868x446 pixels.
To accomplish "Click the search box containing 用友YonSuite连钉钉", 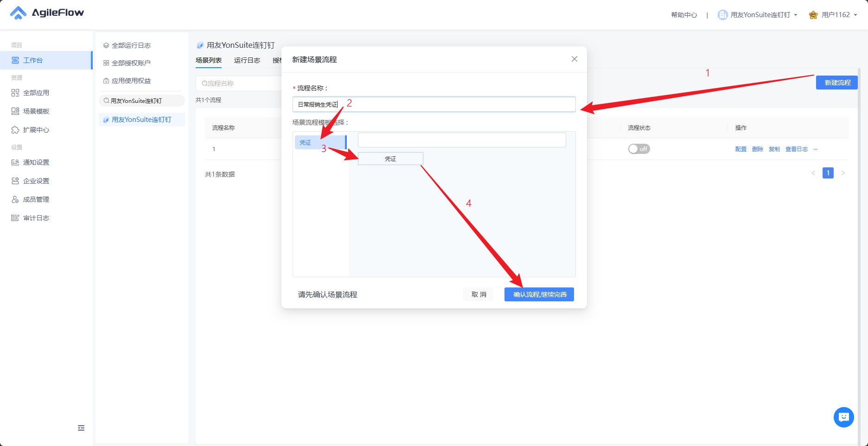I will [x=142, y=101].
